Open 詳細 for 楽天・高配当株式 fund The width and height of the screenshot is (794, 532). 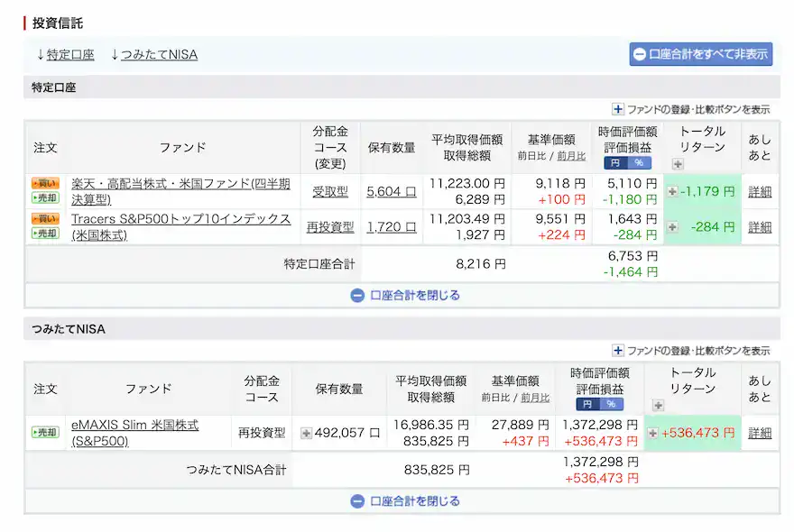click(760, 191)
